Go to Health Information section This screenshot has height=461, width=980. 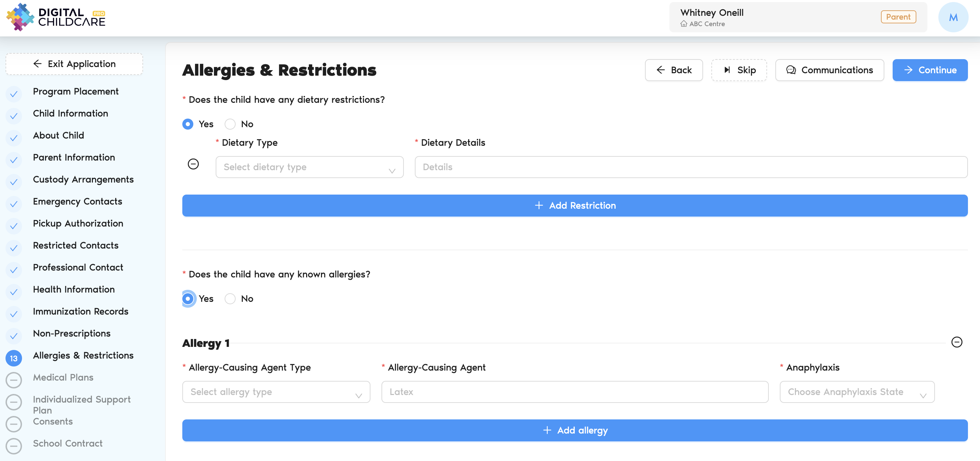tap(74, 289)
